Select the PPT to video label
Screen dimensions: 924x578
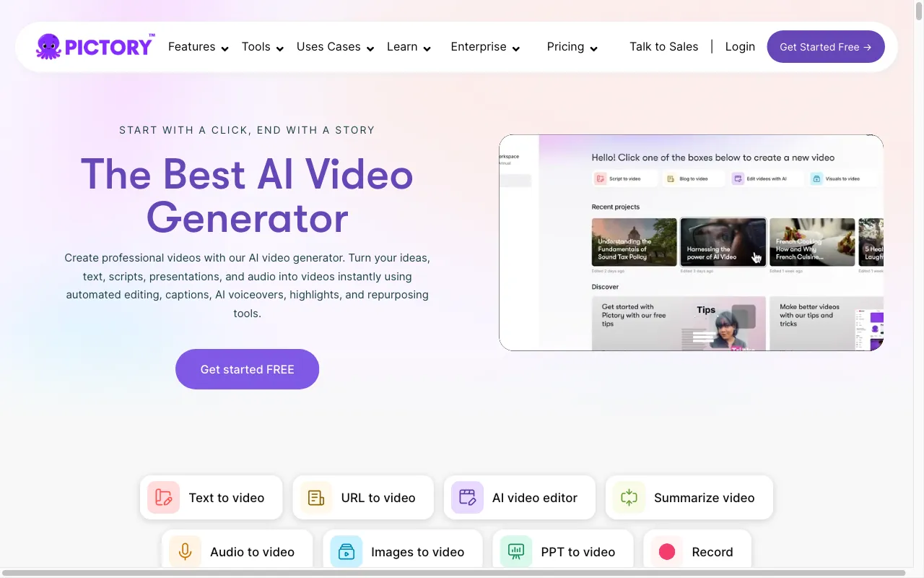(578, 552)
